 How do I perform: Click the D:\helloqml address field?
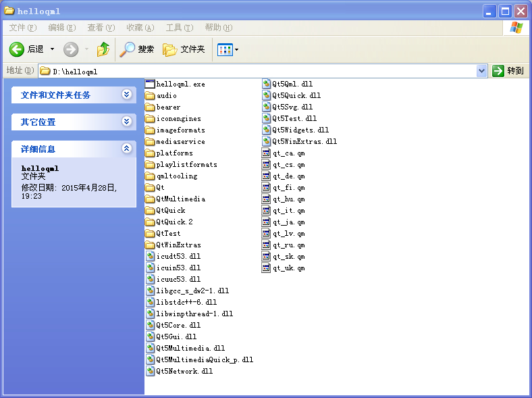[258, 71]
